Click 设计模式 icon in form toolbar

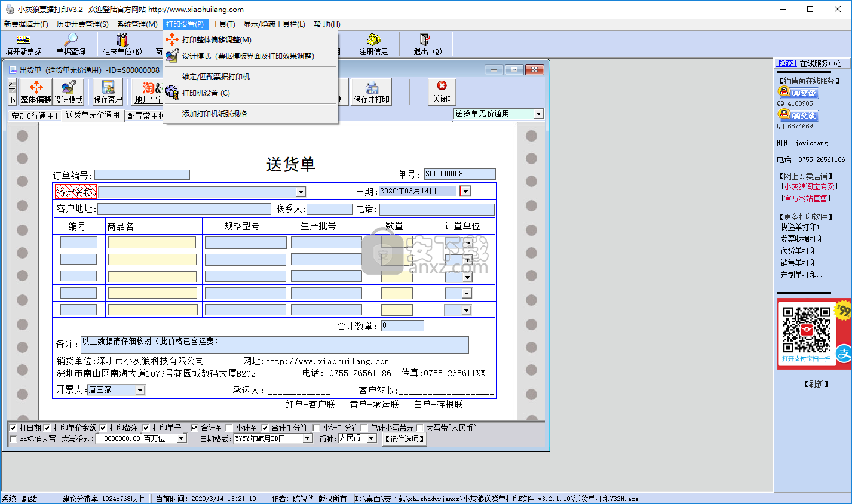click(x=69, y=92)
